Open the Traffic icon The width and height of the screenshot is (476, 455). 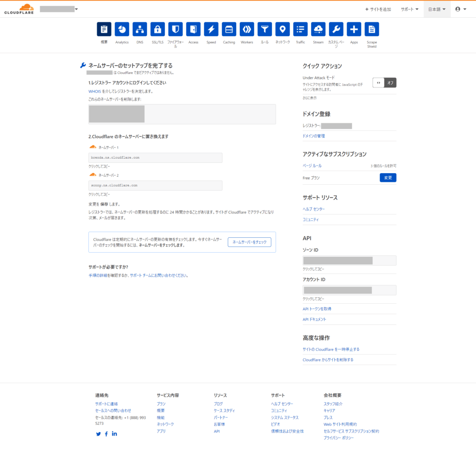tap(301, 29)
